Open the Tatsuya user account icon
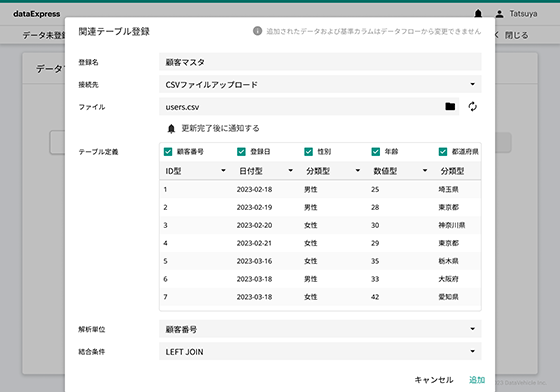Screen dimensions: 560x392 click(499, 14)
